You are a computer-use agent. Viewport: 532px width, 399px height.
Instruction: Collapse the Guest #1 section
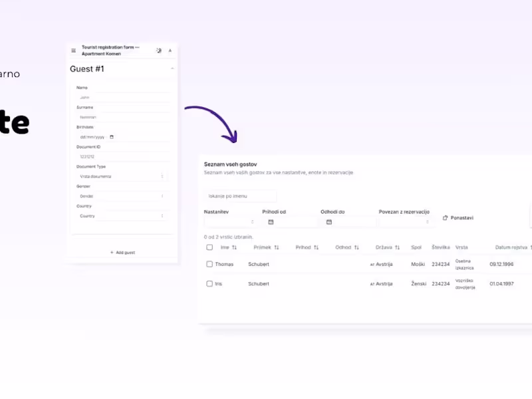(172, 68)
